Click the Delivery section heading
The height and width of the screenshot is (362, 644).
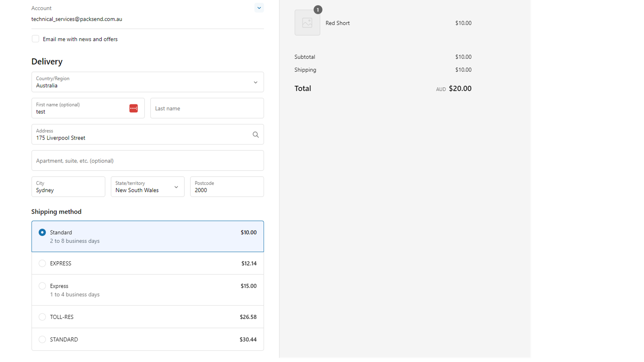click(x=47, y=61)
